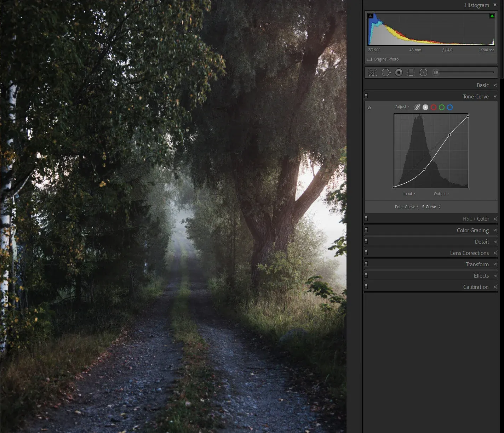Activate the Red Eye Correction tool
The height and width of the screenshot is (433, 504).
[x=399, y=73]
